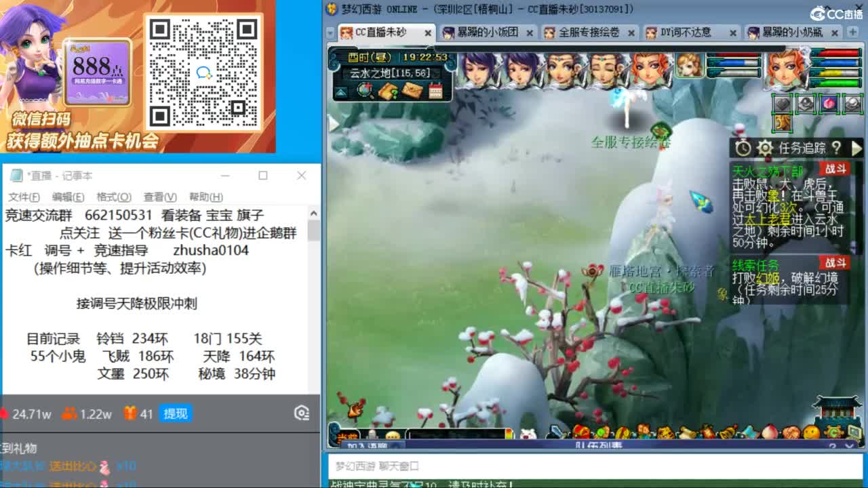Image resolution: width=868 pixels, height=488 pixels.
Task: Click the microphone voice icon in chat bar
Action: (372, 434)
